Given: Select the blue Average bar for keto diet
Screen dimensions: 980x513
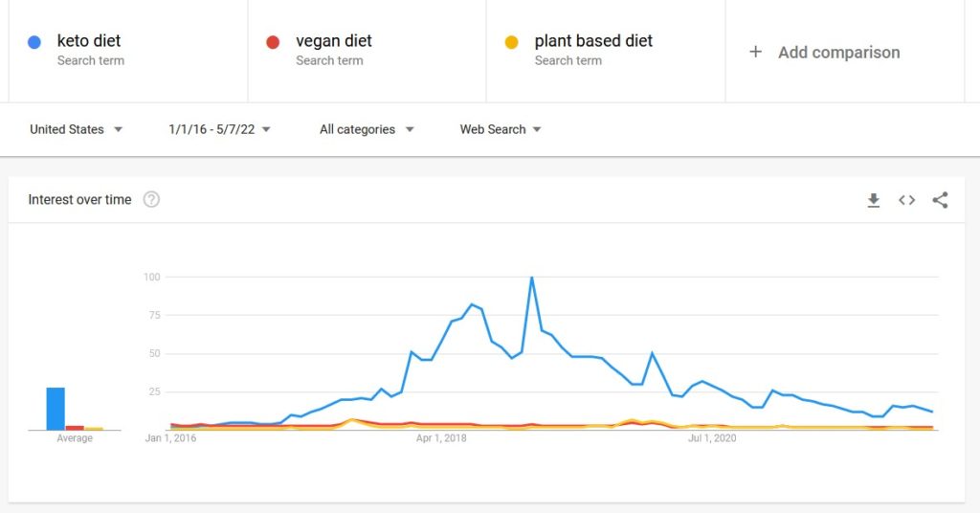Looking at the screenshot, I should 56,409.
